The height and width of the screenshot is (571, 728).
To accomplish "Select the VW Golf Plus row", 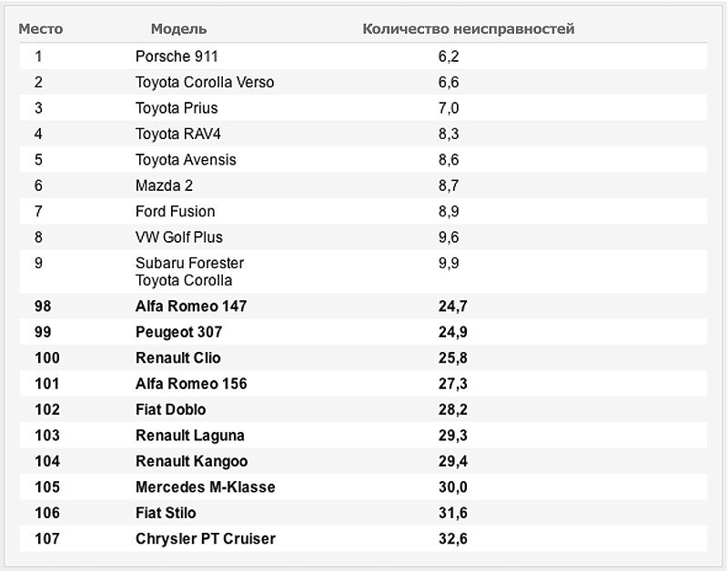I will pos(363,237).
